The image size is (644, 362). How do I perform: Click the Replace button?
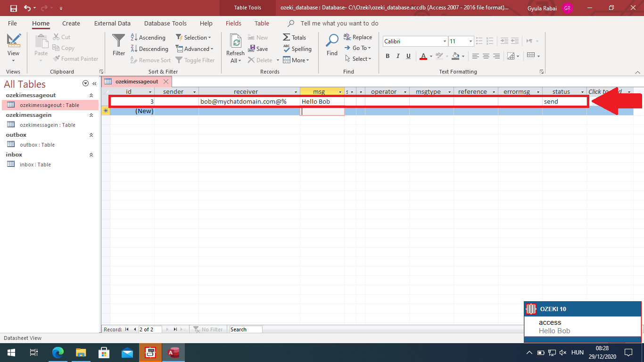pyautogui.click(x=358, y=37)
